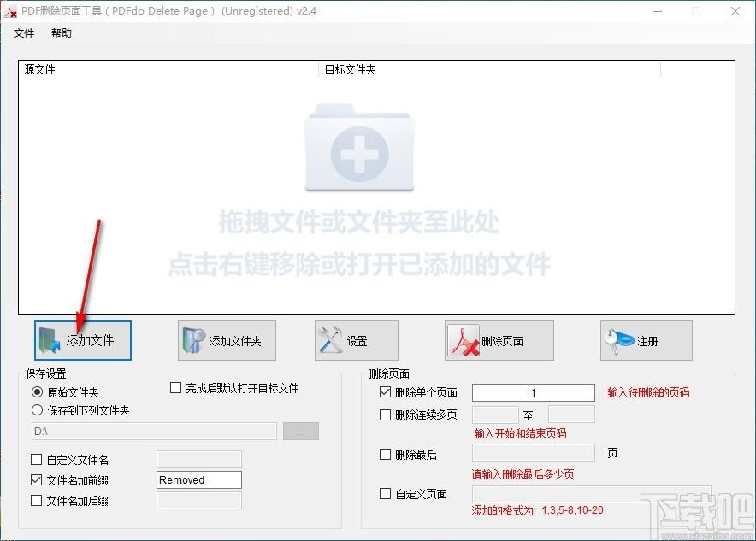756x541 pixels.
Task: Click the single page number field containing 1
Action: [534, 392]
